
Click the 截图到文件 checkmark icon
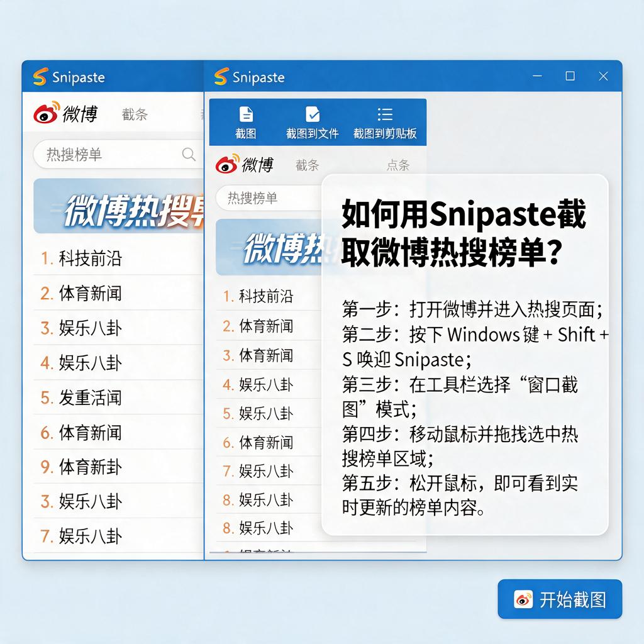(313, 114)
